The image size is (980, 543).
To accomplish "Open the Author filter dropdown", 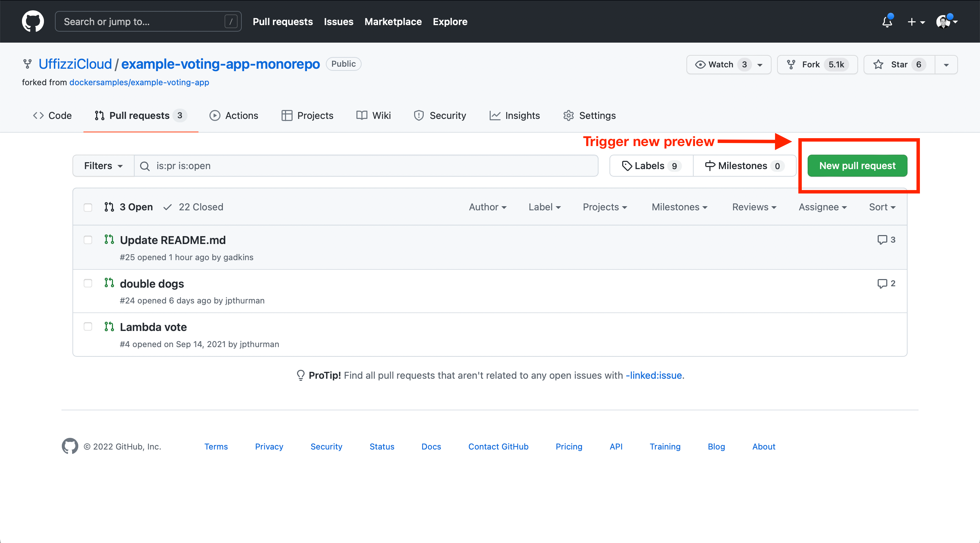I will [x=487, y=207].
